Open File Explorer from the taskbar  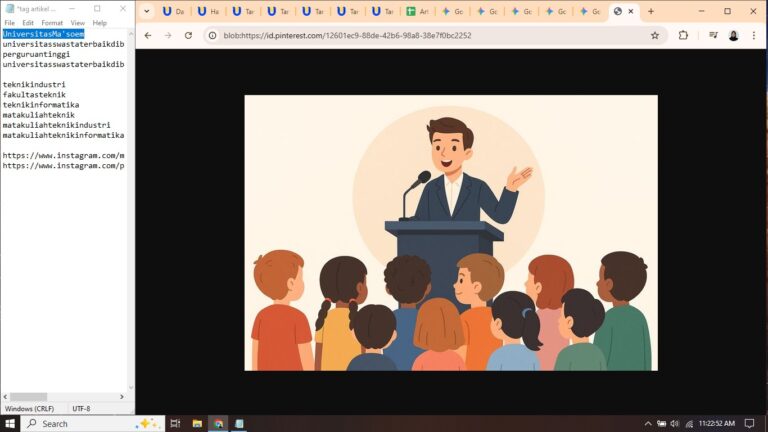[x=197, y=424]
